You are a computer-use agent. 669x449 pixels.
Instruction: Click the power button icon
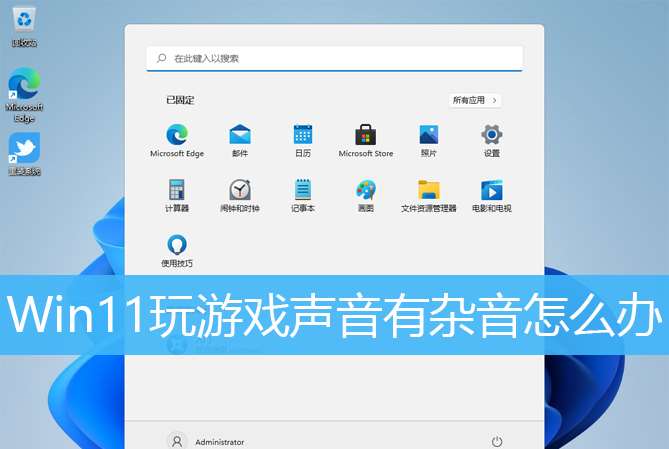click(x=497, y=441)
